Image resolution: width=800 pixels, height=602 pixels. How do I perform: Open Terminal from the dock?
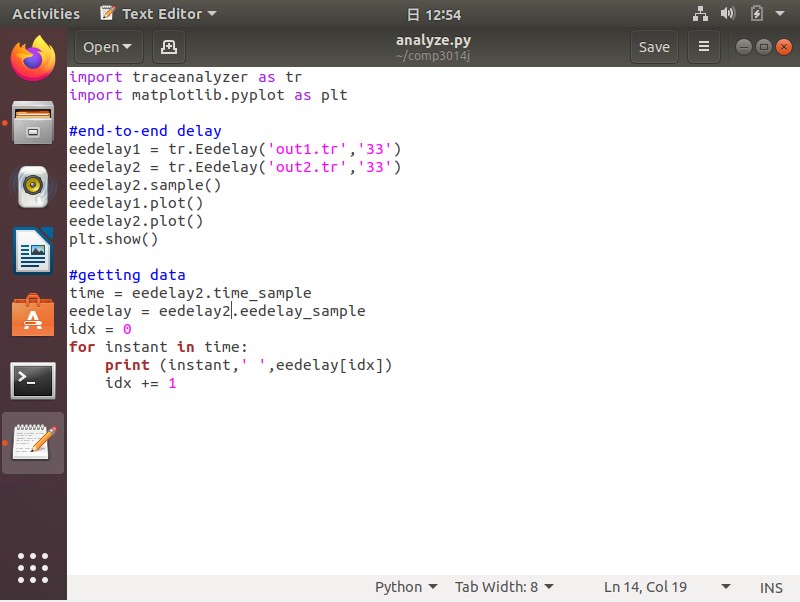click(33, 379)
